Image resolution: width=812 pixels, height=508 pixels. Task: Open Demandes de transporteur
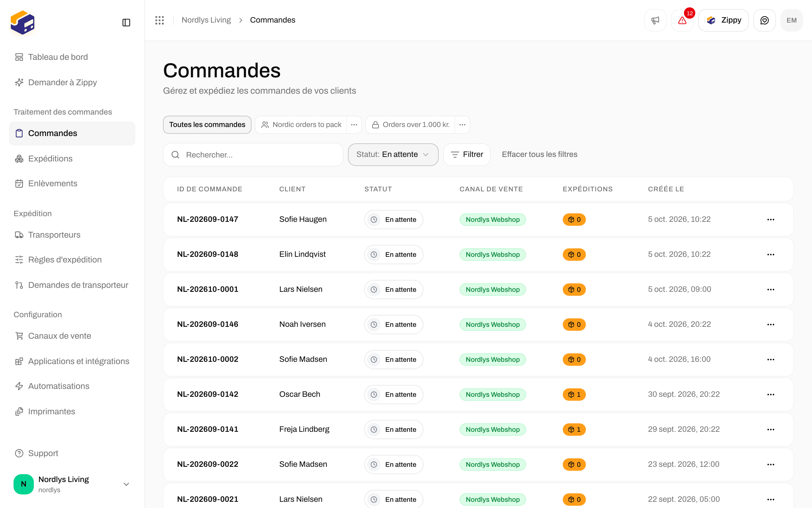tap(72, 285)
